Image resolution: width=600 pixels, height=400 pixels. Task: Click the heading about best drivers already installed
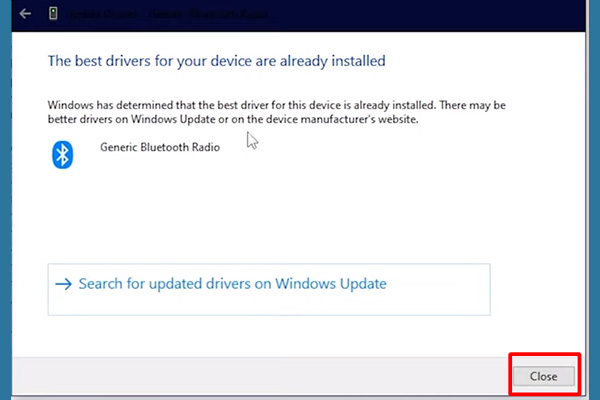[217, 61]
